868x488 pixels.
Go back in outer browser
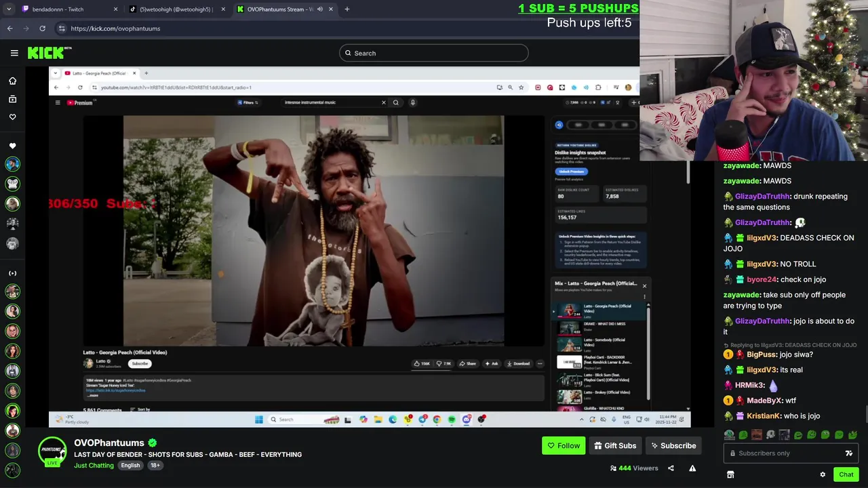point(9,28)
